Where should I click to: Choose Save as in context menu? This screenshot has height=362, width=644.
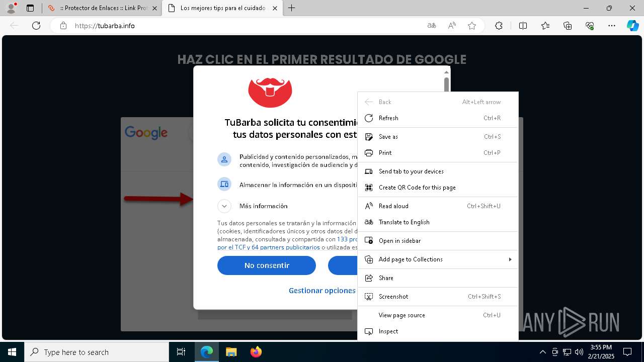pyautogui.click(x=438, y=137)
